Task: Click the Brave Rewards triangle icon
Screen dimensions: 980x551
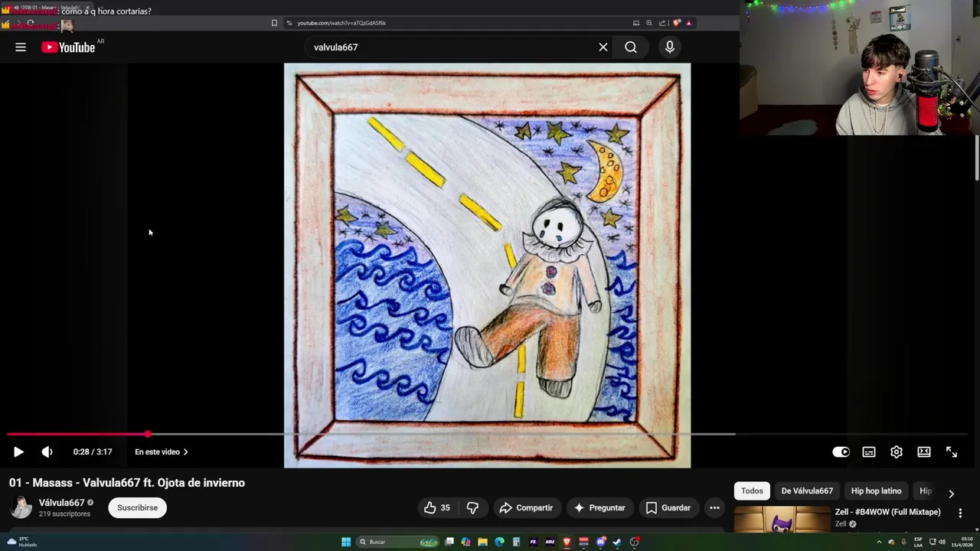Action: (688, 23)
